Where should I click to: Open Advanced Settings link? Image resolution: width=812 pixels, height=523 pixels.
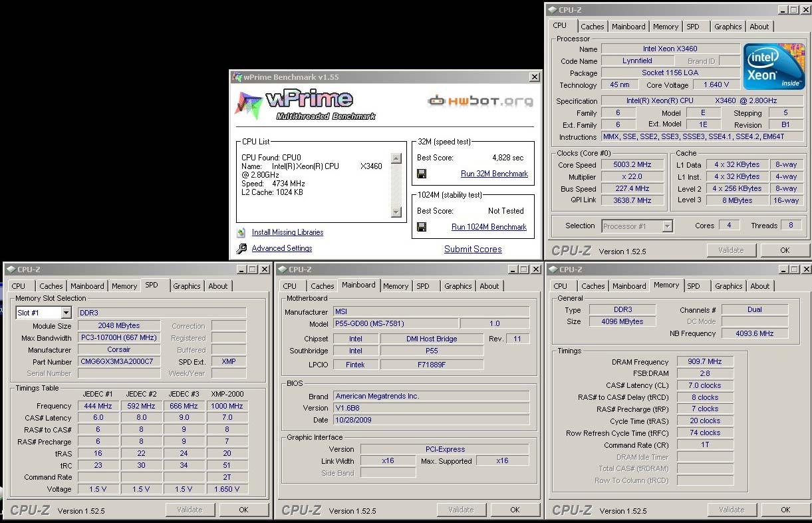[282, 248]
